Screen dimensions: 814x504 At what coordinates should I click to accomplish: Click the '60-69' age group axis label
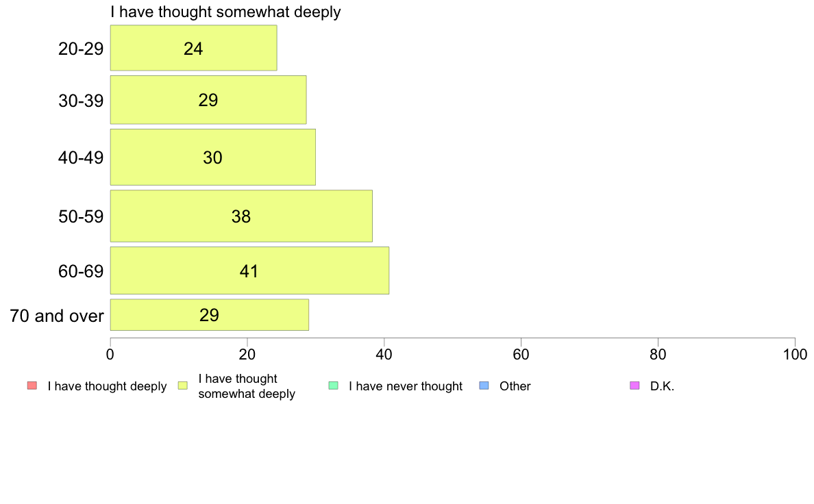tap(81, 271)
